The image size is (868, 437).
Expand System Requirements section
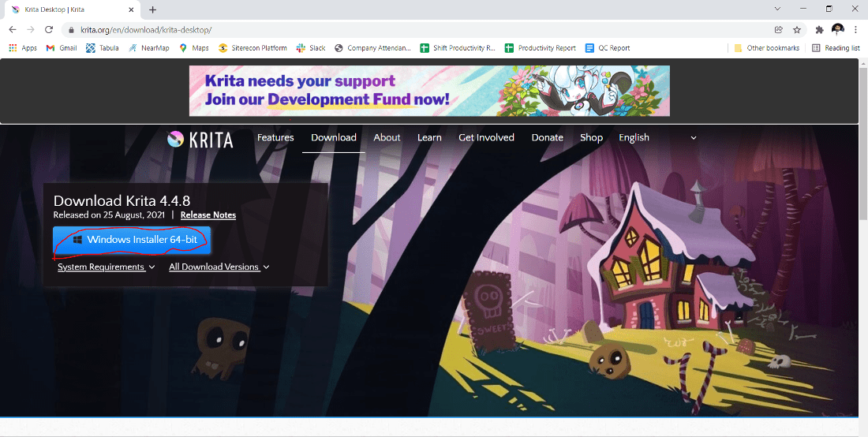click(x=107, y=267)
